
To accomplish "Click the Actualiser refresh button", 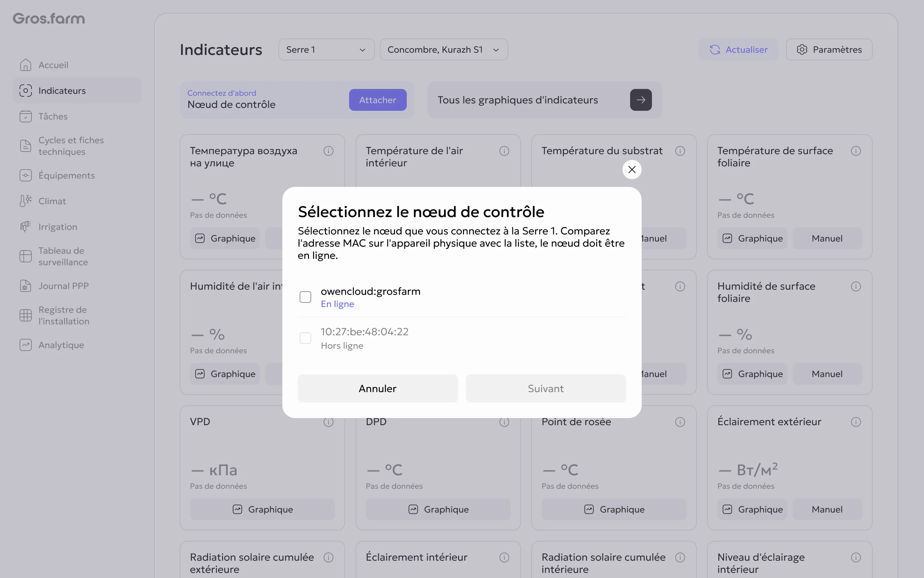I will [x=738, y=49].
